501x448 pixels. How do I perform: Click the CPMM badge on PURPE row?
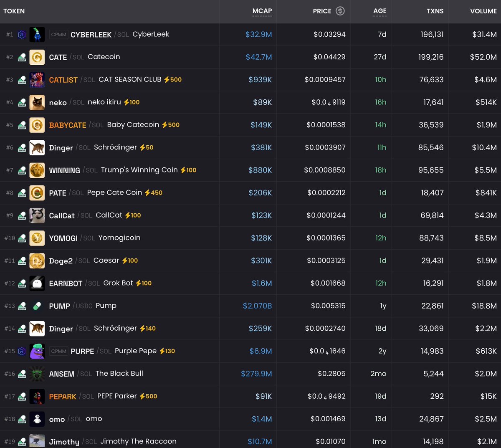pos(58,351)
